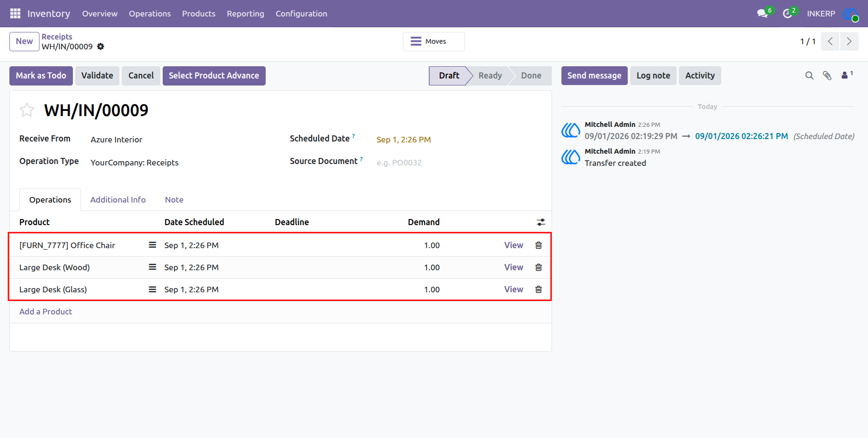Create a New record
The image size is (868, 438).
(24, 41)
